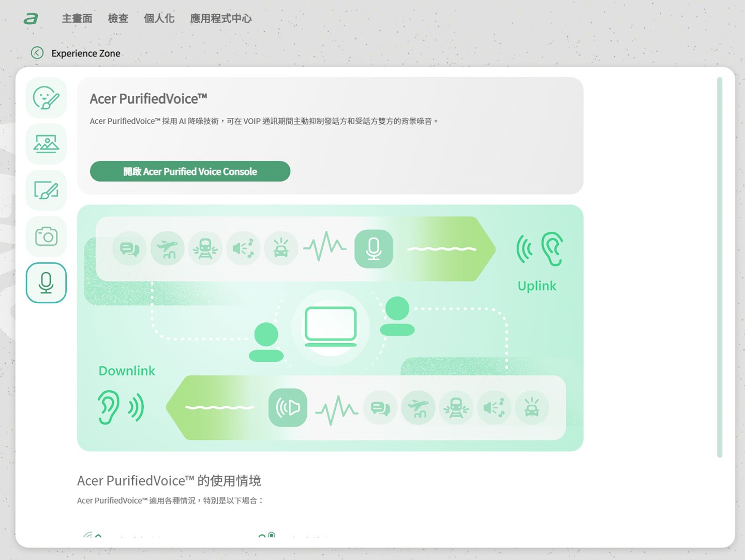Click the Downlink waveform pulse icon

(337, 410)
